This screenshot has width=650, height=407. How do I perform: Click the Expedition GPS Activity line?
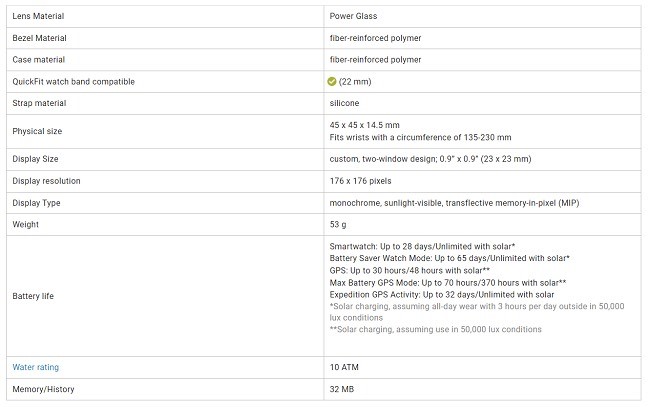click(x=441, y=294)
